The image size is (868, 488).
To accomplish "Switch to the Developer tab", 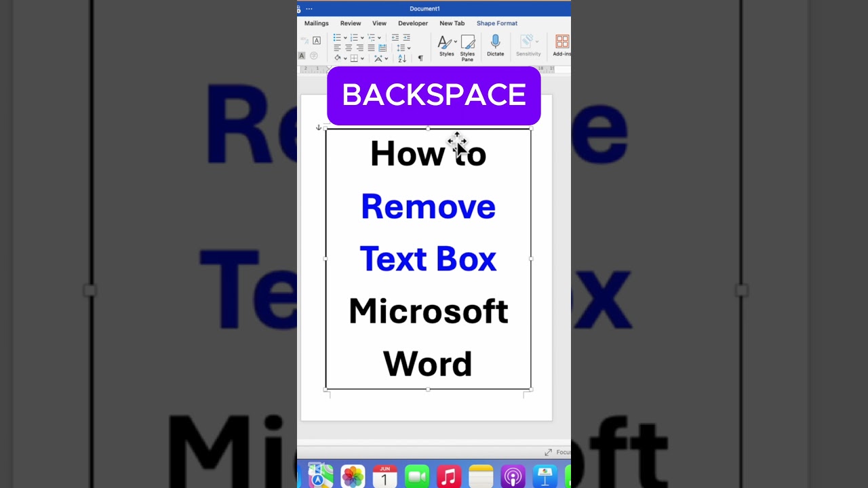I will pos(413,23).
